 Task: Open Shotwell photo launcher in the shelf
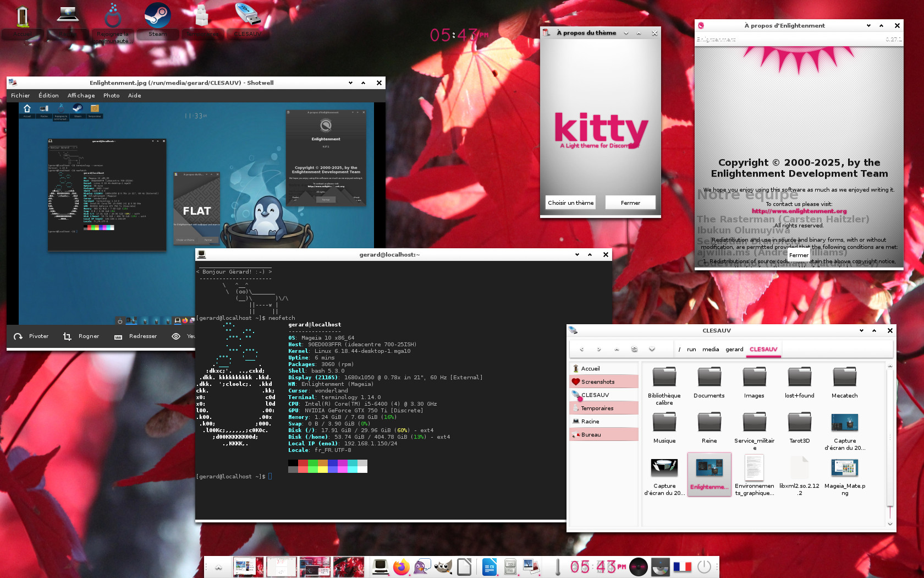pyautogui.click(x=531, y=566)
